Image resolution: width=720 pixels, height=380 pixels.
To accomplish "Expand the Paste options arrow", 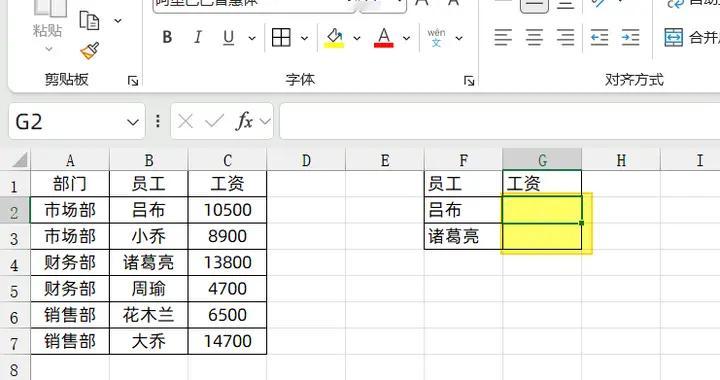I will (x=48, y=49).
